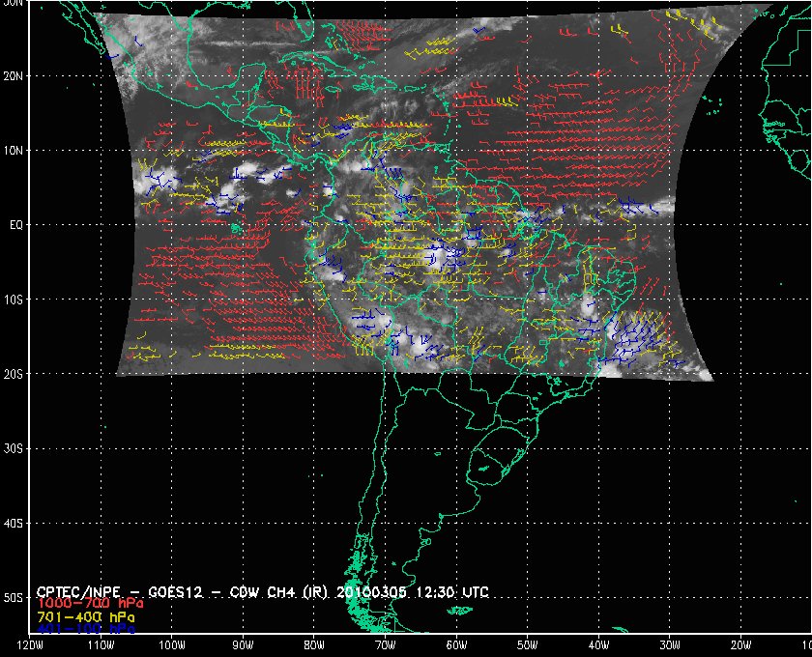This screenshot has height=657, width=812.
Task: Select the 60W longitude label
Action: (x=456, y=645)
